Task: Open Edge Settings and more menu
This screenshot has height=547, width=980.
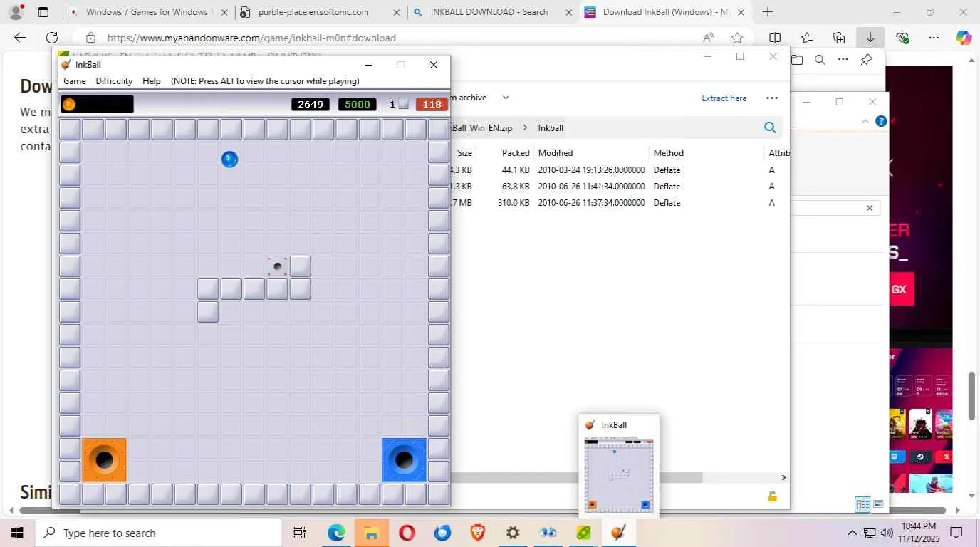Action: tap(934, 38)
